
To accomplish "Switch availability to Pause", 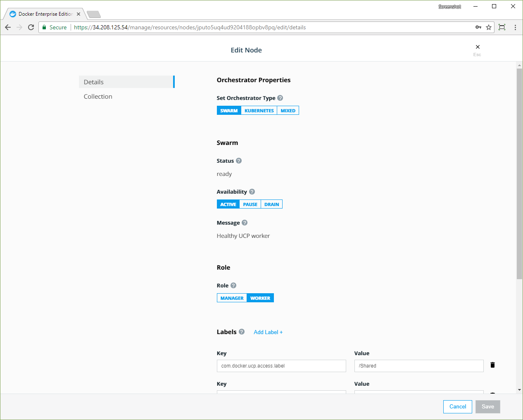I will (x=250, y=204).
